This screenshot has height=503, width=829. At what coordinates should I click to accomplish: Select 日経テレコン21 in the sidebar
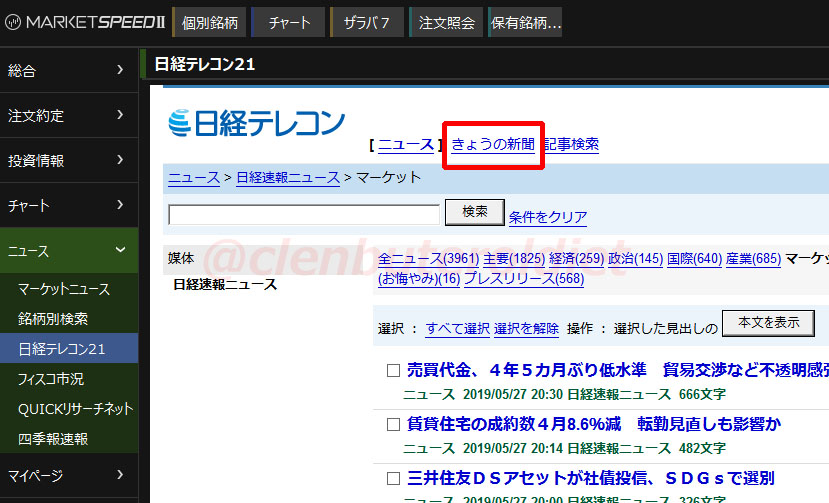point(69,349)
